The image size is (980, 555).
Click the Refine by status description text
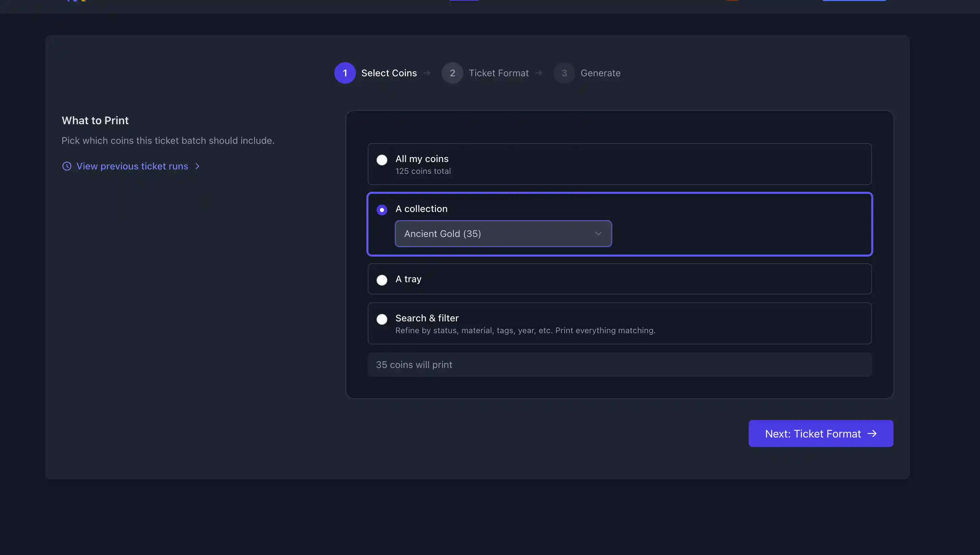[525, 331]
